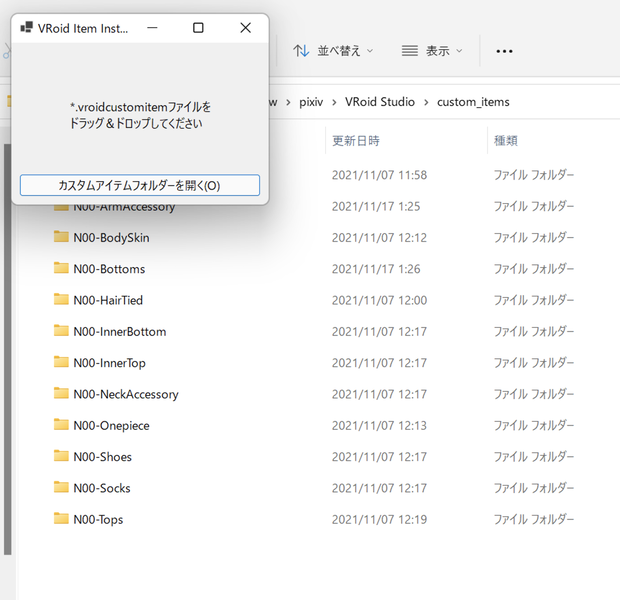Click date 2021/11/17 1:26 of N00-Bottoms

point(376,269)
